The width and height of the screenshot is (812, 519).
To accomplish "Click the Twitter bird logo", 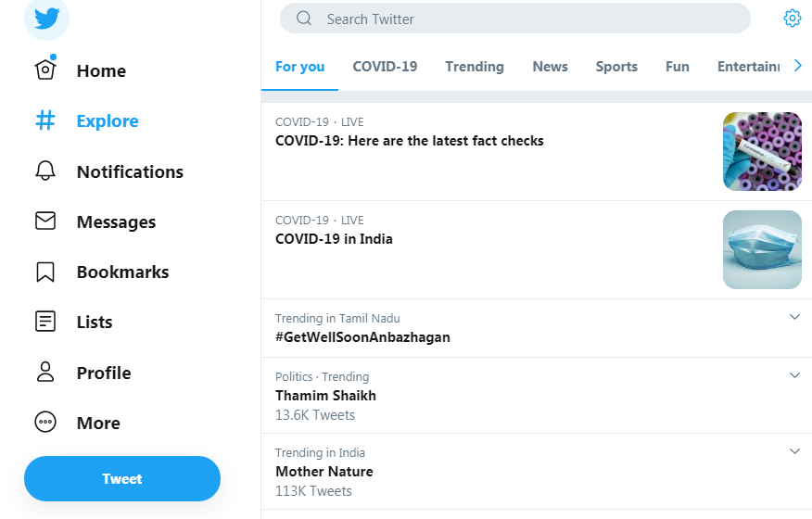I will coord(46,19).
